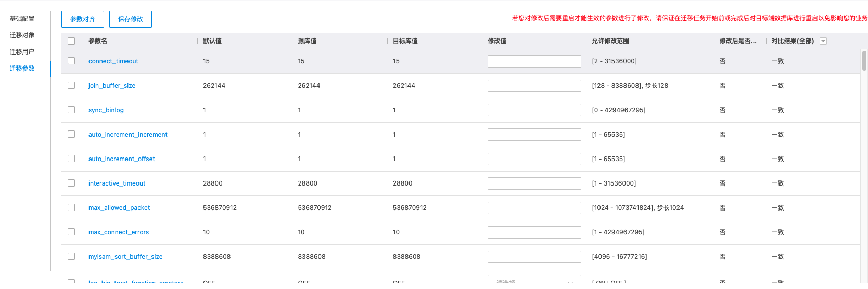The height and width of the screenshot is (289, 868).
Task: Click the [1024 - 1073741824], 步长1024 cell
Action: (x=638, y=208)
